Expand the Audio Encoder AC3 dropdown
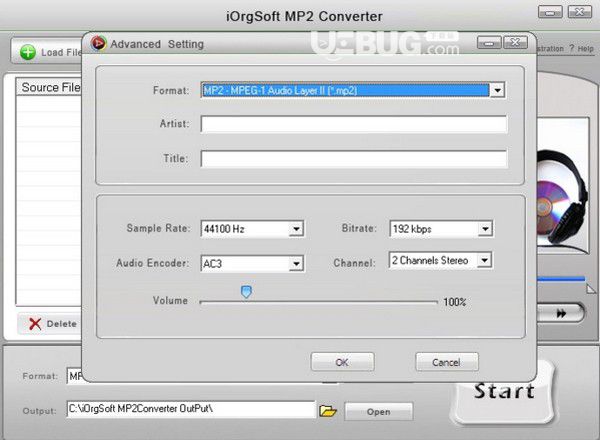Screen dimensions: 600x440 (296, 263)
